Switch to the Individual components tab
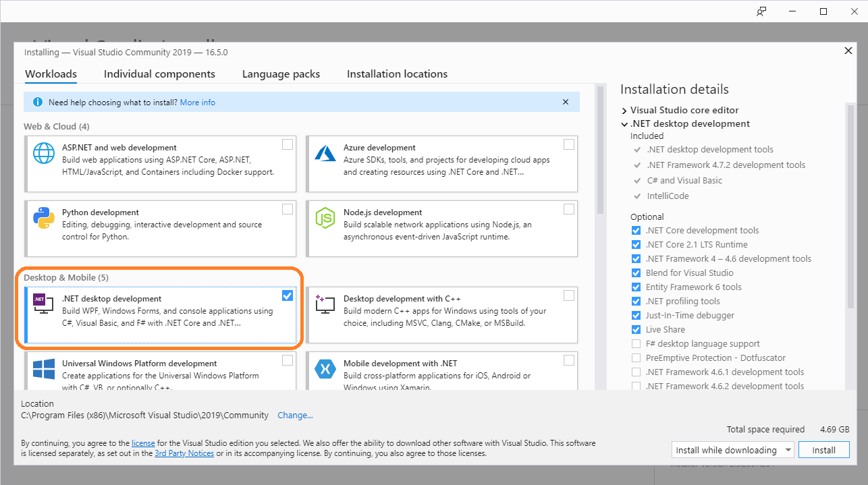 pos(159,74)
